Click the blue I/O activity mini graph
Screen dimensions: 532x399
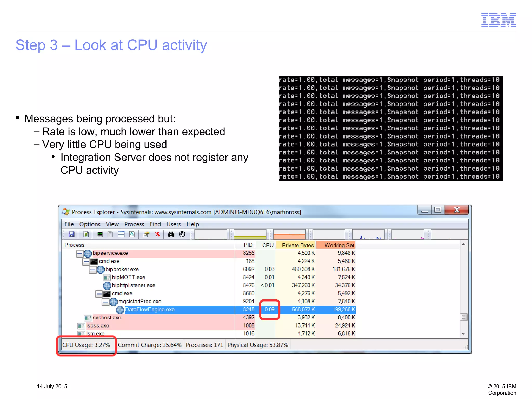[x=368, y=234]
